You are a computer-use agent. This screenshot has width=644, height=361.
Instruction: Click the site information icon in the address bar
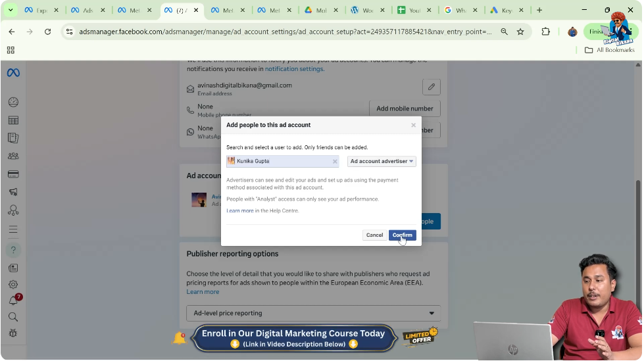pos(70,32)
